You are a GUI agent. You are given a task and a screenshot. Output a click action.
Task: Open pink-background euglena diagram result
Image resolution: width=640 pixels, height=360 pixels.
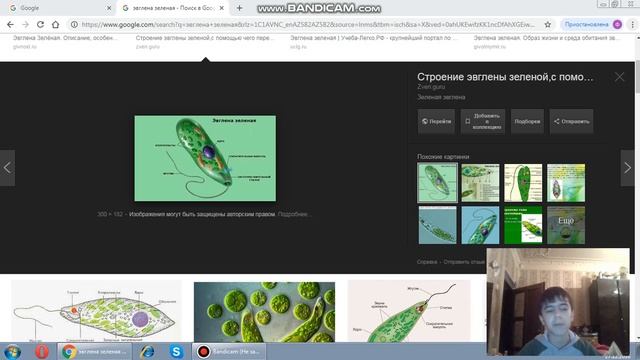(409, 311)
